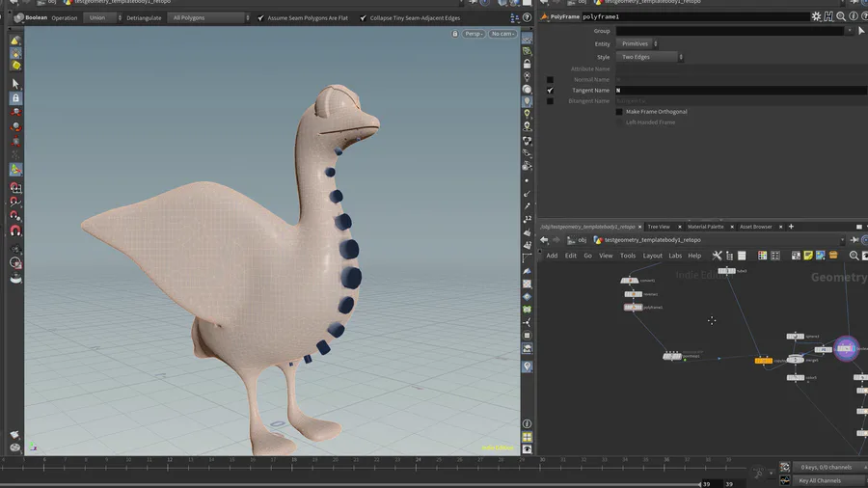The height and width of the screenshot is (488, 868).
Task: Enable curve snapping magnet icon
Action: point(15,202)
